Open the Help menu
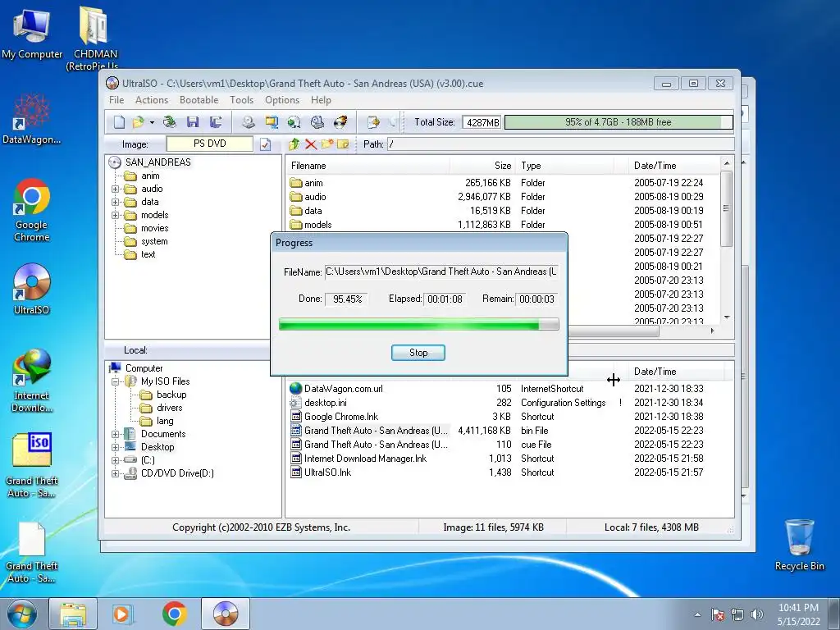Viewport: 840px width, 630px height. [321, 100]
